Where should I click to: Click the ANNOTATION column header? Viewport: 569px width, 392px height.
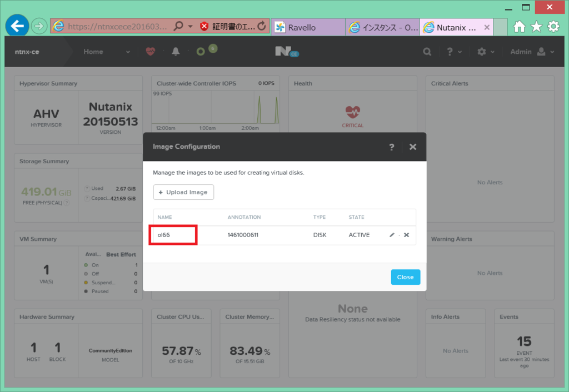pyautogui.click(x=244, y=217)
